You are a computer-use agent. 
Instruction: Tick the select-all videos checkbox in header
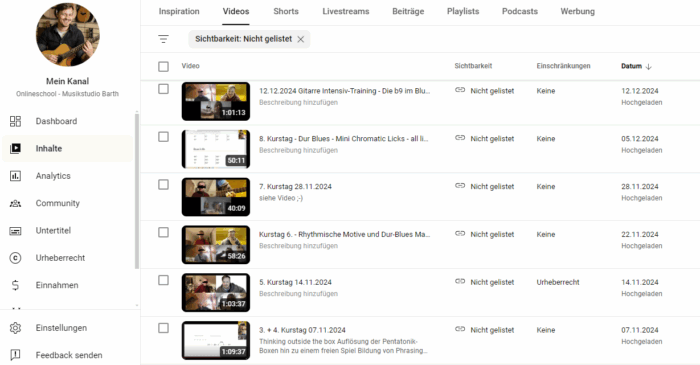pyautogui.click(x=163, y=66)
